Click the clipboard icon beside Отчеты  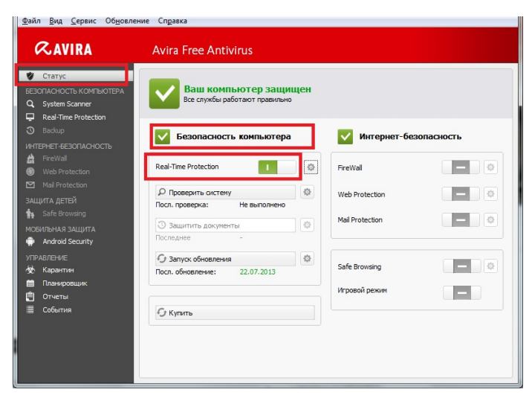click(x=30, y=297)
